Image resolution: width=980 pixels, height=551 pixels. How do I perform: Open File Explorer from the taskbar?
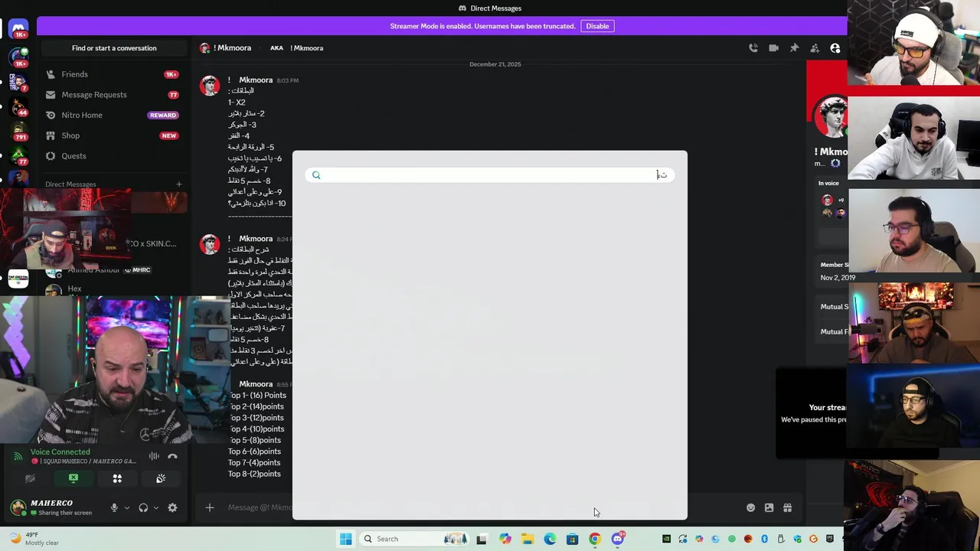click(528, 539)
